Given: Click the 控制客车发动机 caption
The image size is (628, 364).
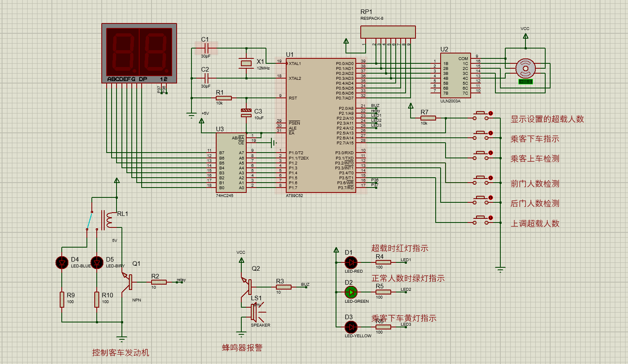Looking at the screenshot, I should pyautogui.click(x=121, y=352).
